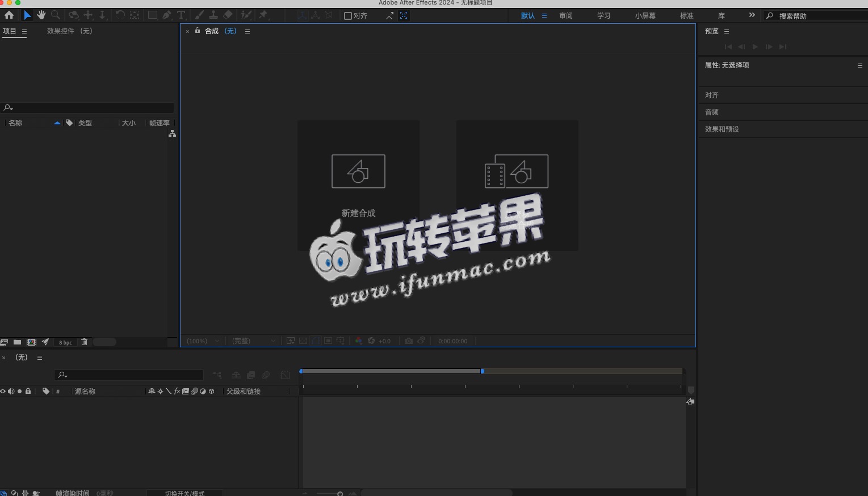This screenshot has width=868, height=496.
Task: Select the Selection arrow tool
Action: pyautogui.click(x=27, y=15)
